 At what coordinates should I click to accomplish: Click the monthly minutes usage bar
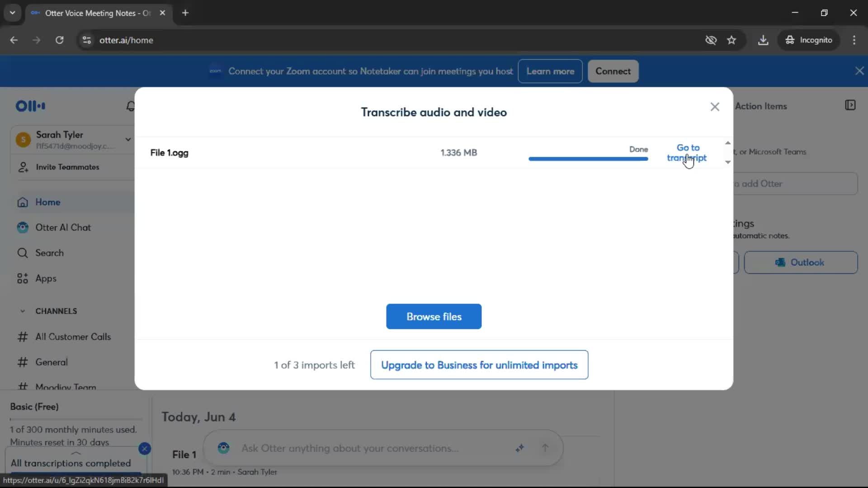[x=76, y=419]
